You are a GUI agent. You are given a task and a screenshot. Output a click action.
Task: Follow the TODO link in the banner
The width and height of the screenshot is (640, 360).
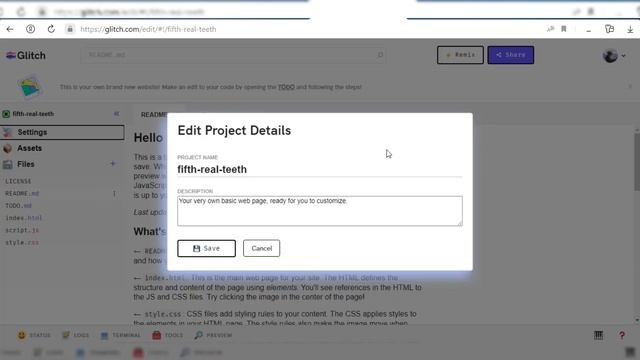pos(286,87)
